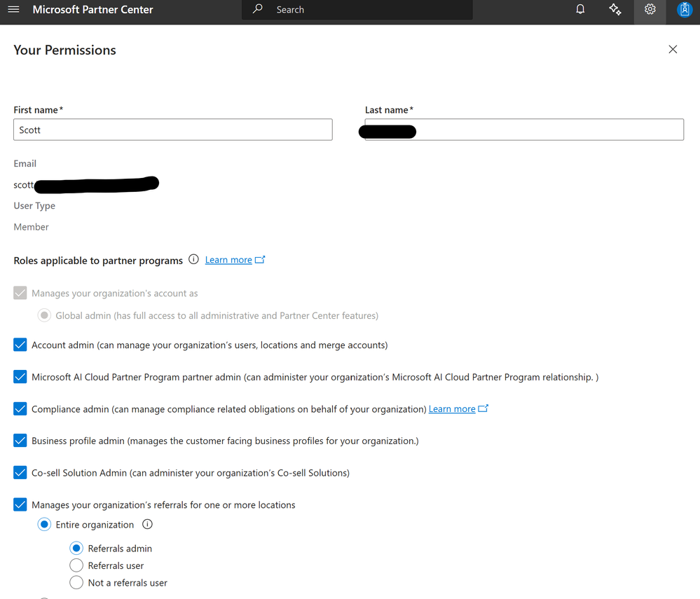This screenshot has width=700, height=599.
Task: Select the Referrals admin option
Action: [76, 548]
